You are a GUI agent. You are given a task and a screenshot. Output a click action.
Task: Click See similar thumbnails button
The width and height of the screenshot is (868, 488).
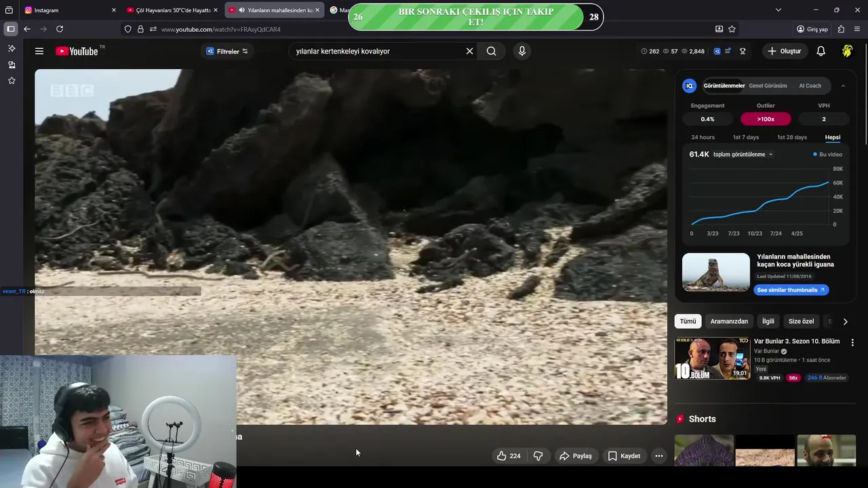tap(791, 290)
